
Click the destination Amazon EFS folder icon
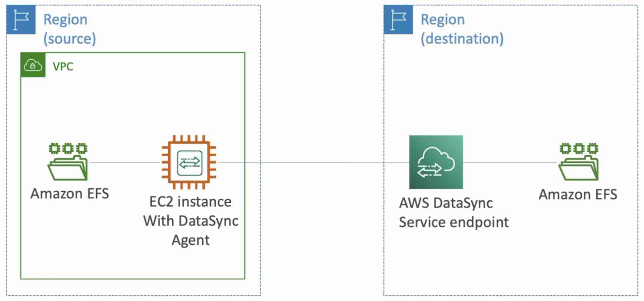coord(579,162)
